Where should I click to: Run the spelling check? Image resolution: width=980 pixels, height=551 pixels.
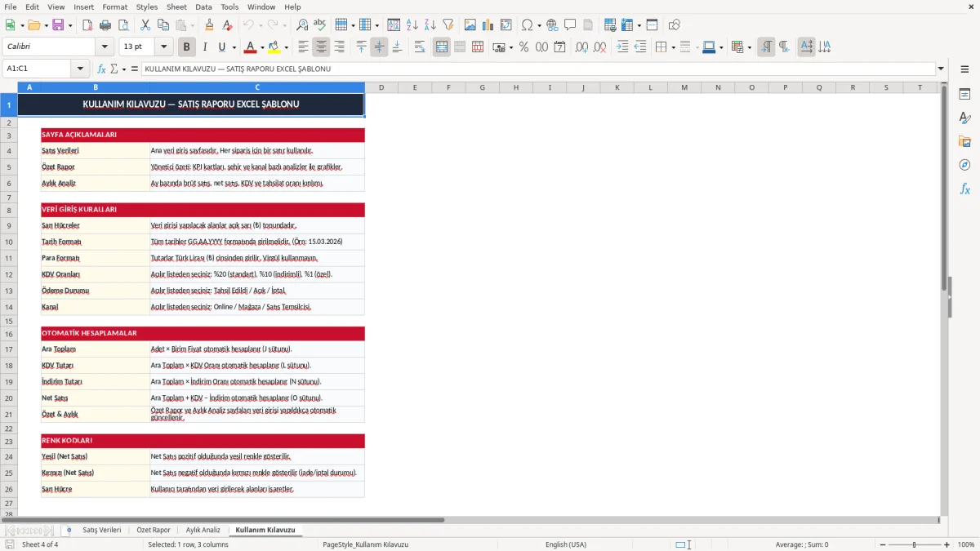coord(319,25)
